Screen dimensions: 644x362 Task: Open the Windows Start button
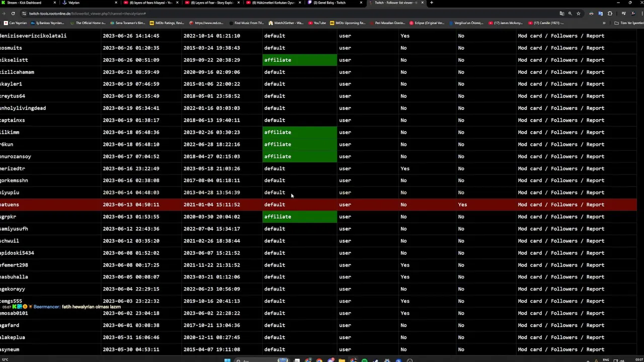click(x=227, y=360)
